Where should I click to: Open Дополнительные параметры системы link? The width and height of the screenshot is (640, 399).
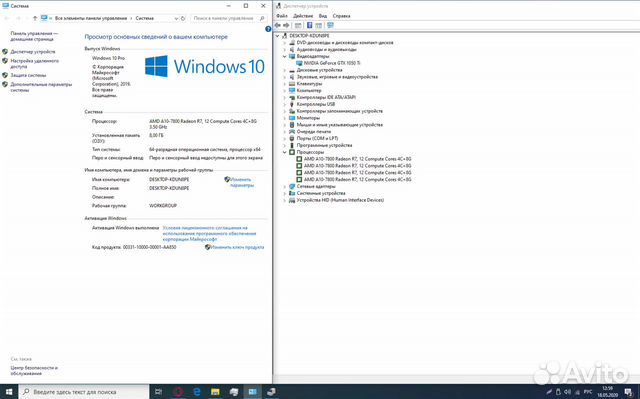point(41,87)
